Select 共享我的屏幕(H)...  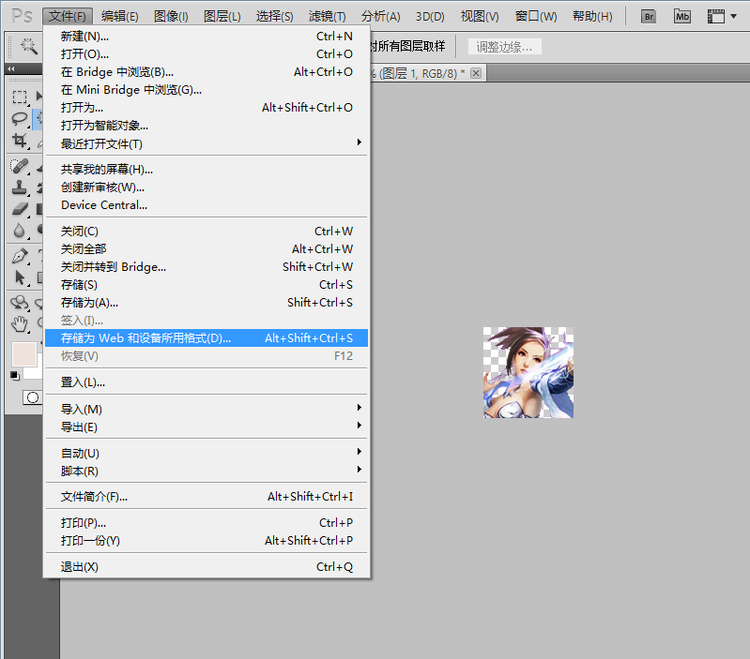pyautogui.click(x=206, y=169)
